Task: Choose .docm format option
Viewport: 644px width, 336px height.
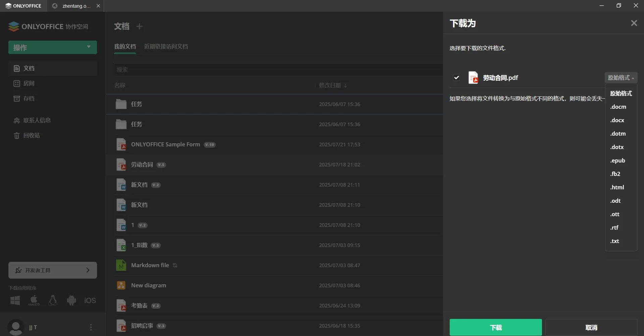Action: click(621, 107)
